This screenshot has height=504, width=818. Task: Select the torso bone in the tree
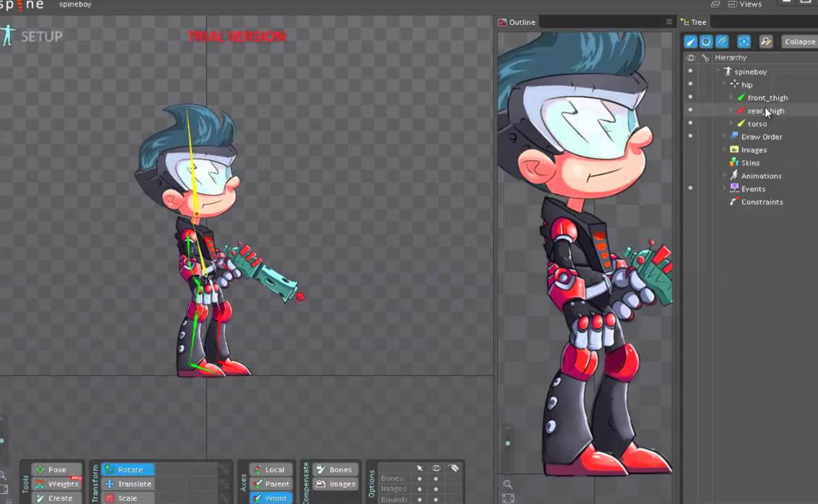(x=757, y=124)
